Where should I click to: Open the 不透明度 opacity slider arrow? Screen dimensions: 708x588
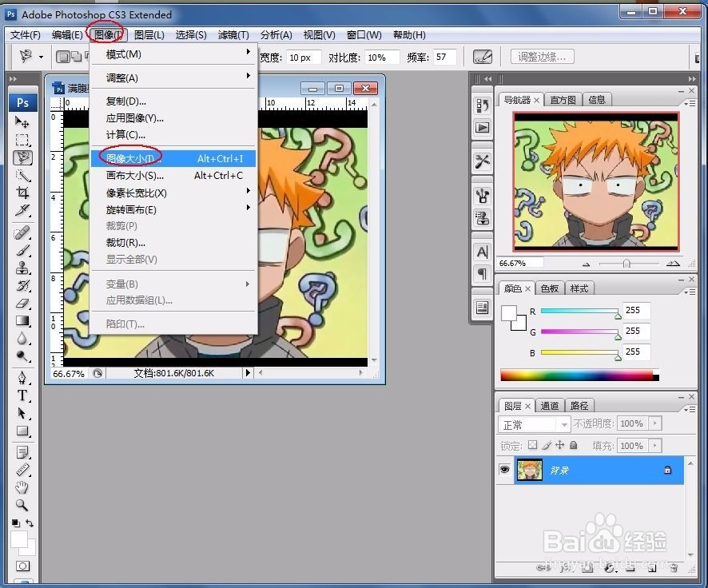[x=655, y=423]
